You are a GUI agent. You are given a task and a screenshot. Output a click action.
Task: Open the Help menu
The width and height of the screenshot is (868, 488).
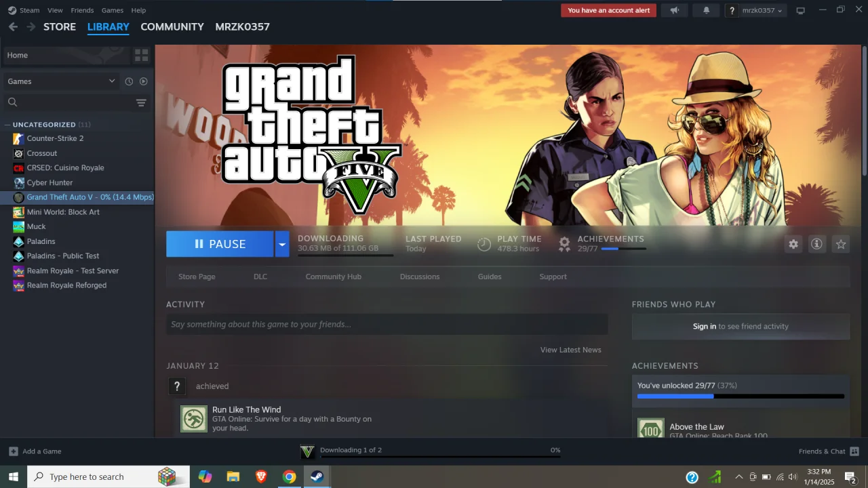pyautogui.click(x=138, y=10)
